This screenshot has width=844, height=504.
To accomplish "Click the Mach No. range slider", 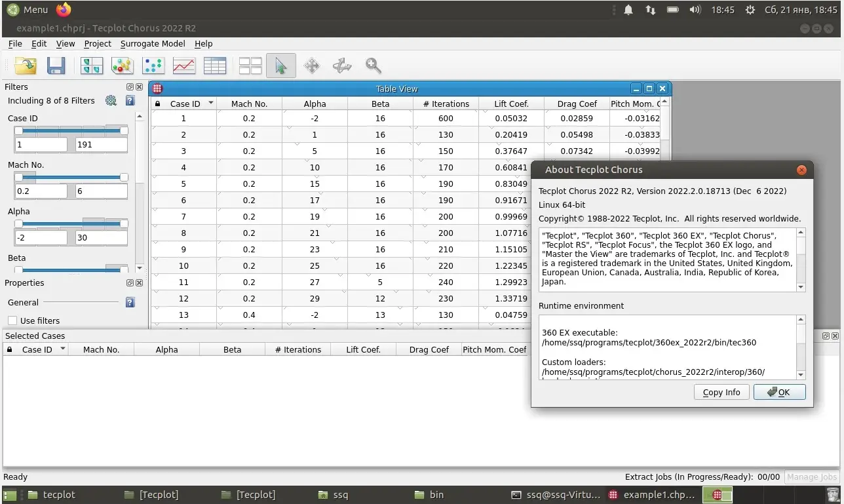I will (71, 177).
